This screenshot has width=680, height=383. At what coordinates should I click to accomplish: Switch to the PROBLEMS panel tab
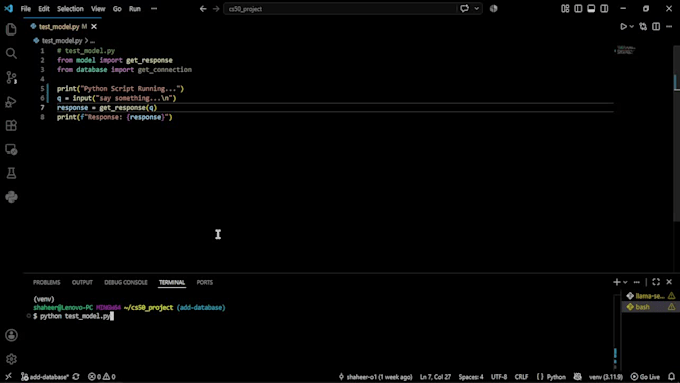pos(46,282)
